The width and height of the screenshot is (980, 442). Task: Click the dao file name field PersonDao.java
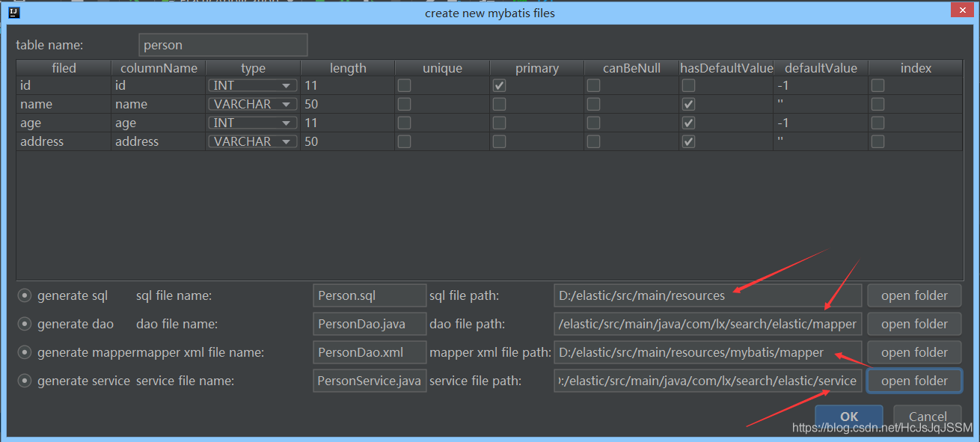coord(369,325)
